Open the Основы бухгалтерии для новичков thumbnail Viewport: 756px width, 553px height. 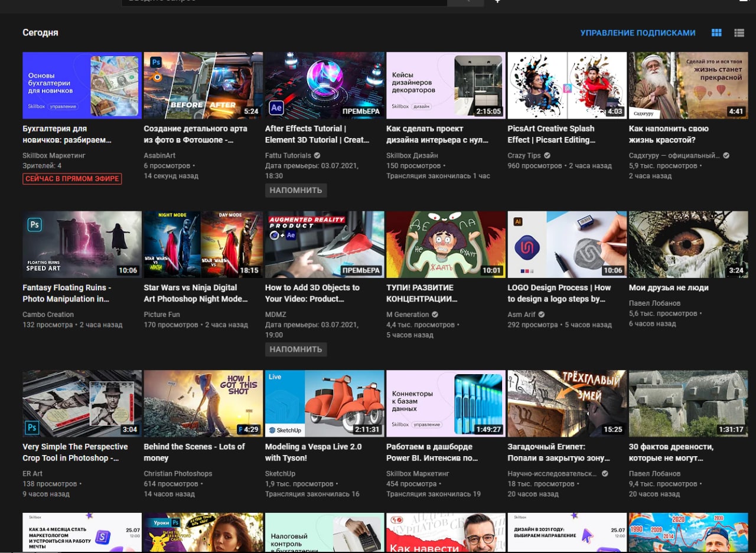pyautogui.click(x=82, y=86)
